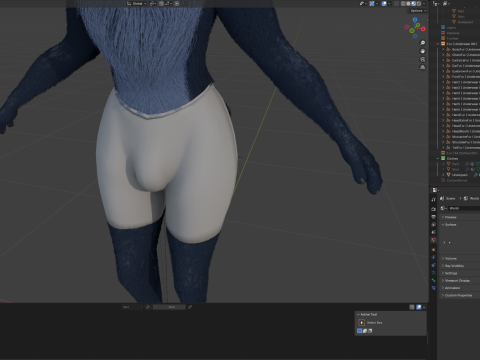Click Scene in the properties breadcrumb

point(450,198)
